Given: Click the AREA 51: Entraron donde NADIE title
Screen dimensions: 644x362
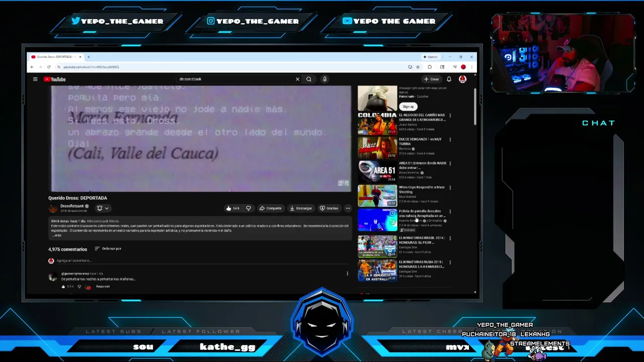Looking at the screenshot, I should (x=423, y=165).
